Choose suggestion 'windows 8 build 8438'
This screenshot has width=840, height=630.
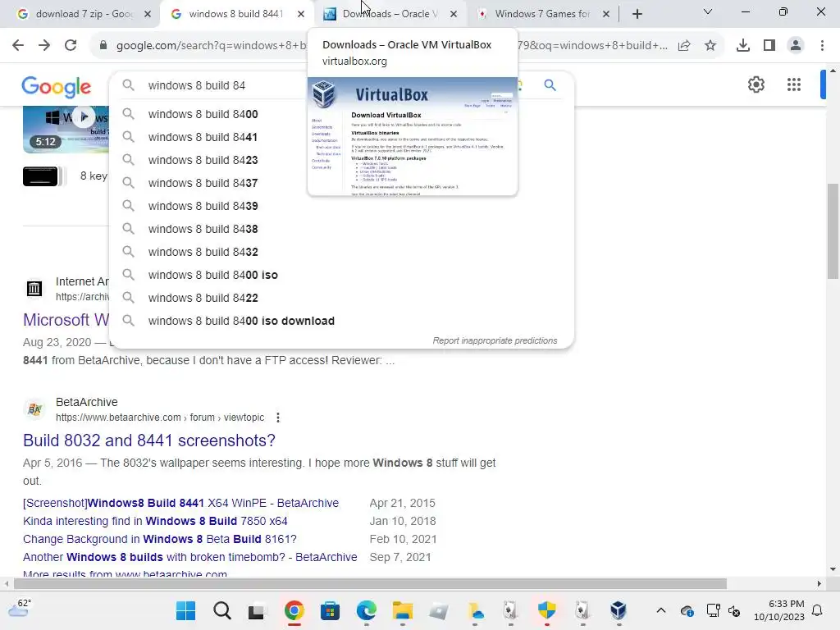point(341,230)
